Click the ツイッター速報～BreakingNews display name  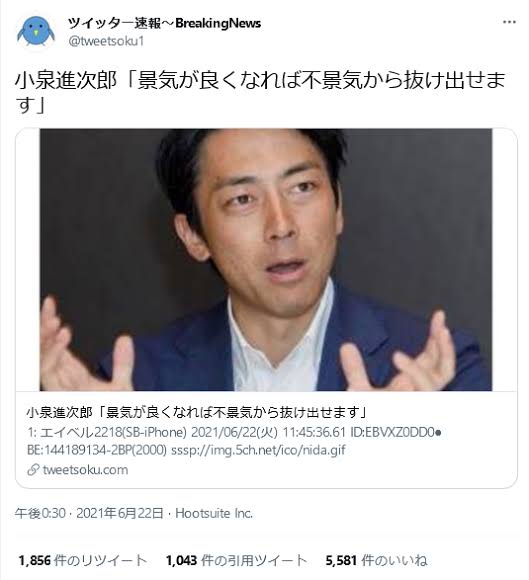[x=164, y=23]
